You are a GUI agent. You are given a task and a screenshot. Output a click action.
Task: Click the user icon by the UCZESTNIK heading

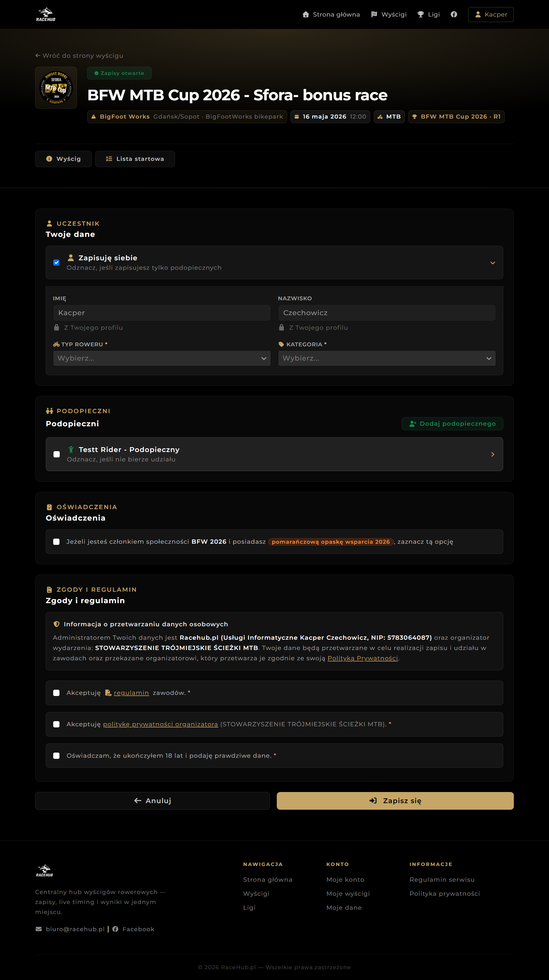49,224
